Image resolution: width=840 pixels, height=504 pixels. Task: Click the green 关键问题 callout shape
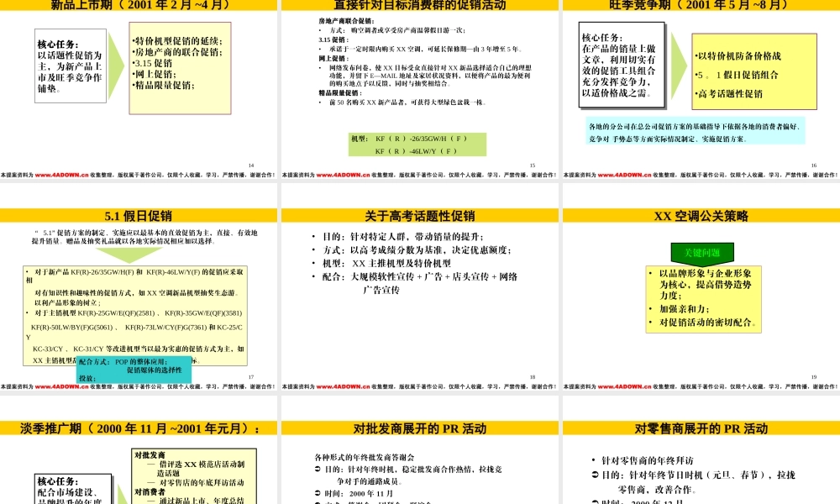pos(704,251)
